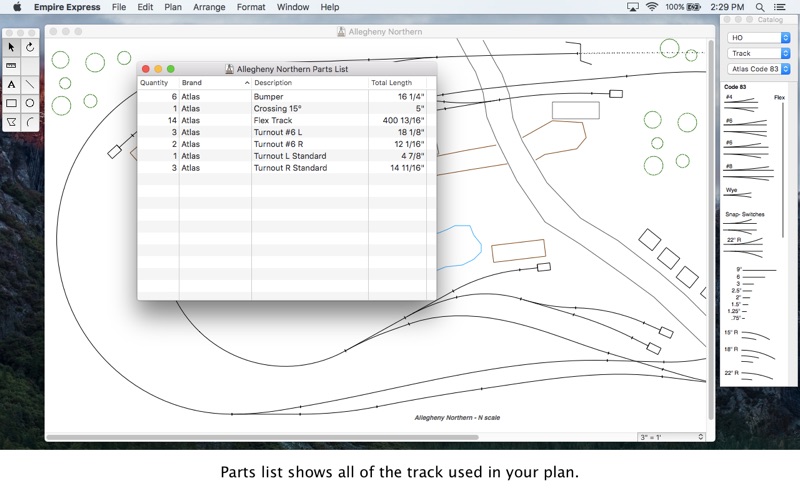The height and width of the screenshot is (500, 800).
Task: Select the circle shape tool
Action: point(30,103)
